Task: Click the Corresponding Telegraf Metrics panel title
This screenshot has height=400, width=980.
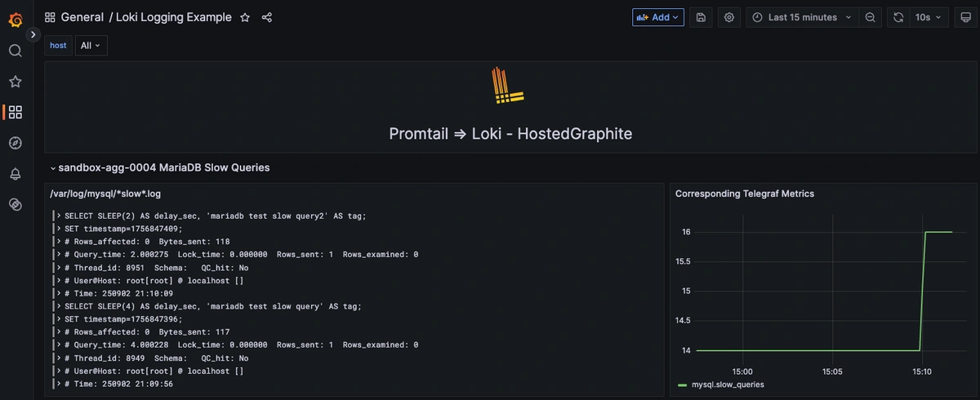Action: point(744,193)
